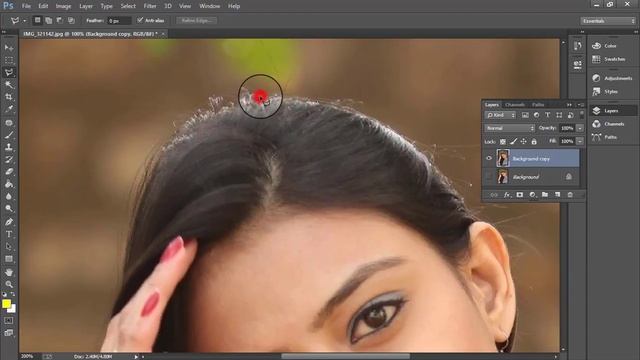Select the Clone Stamp tool
This screenshot has width=640, height=360.
point(9,147)
